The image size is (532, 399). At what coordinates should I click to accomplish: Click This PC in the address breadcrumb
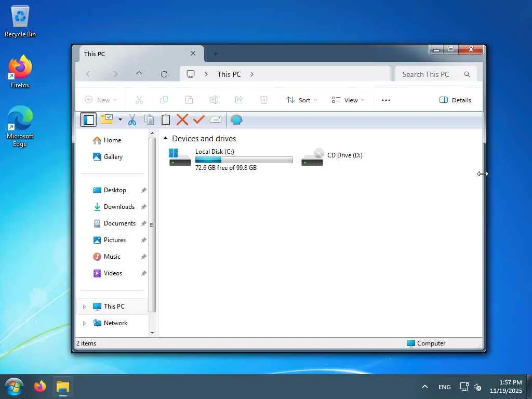[x=229, y=74]
